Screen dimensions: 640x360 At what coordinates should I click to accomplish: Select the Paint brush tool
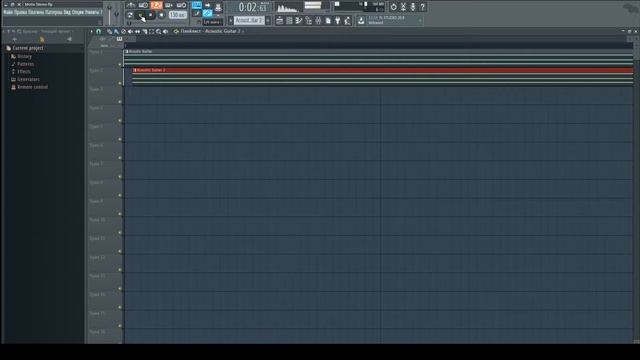pyautogui.click(x=116, y=31)
